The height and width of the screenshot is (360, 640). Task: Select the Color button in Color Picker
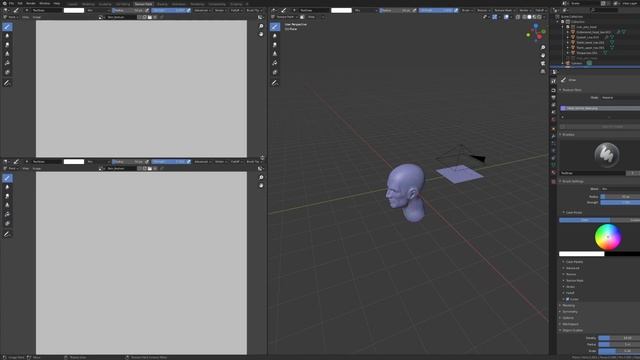pos(584,220)
